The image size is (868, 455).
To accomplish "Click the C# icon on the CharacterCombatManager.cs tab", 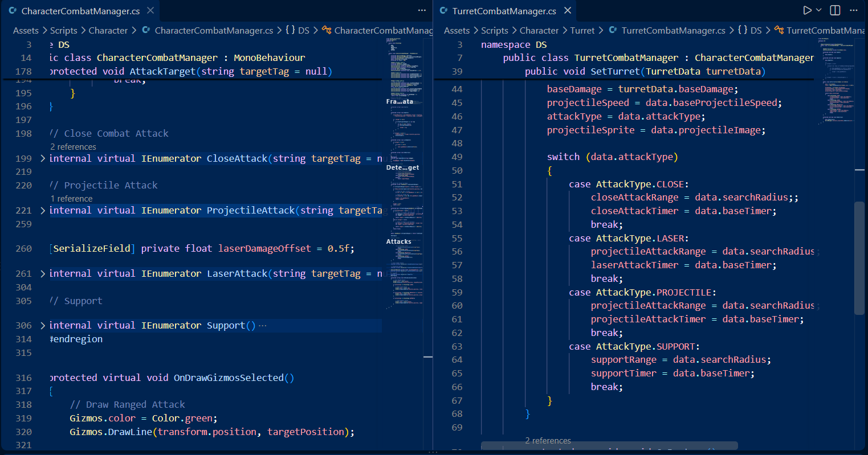I will pos(13,11).
